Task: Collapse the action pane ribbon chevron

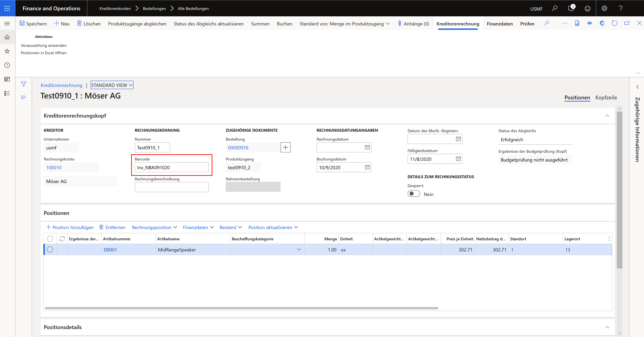Action: coord(637,73)
